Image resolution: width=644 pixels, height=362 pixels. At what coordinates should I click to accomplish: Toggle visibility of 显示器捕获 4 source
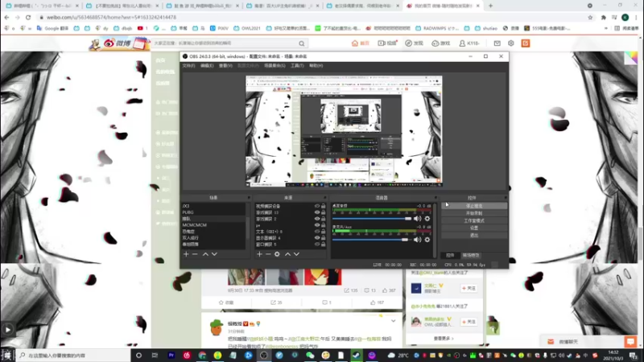point(316,237)
